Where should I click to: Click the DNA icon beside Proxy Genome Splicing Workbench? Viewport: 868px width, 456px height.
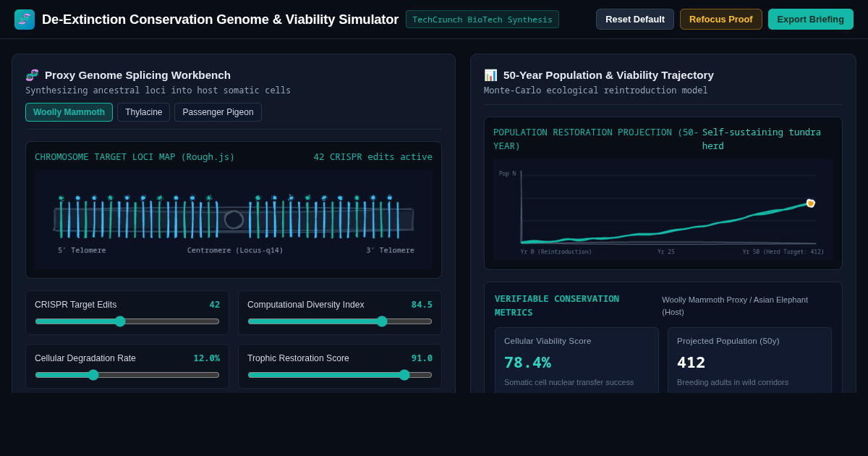point(32,75)
